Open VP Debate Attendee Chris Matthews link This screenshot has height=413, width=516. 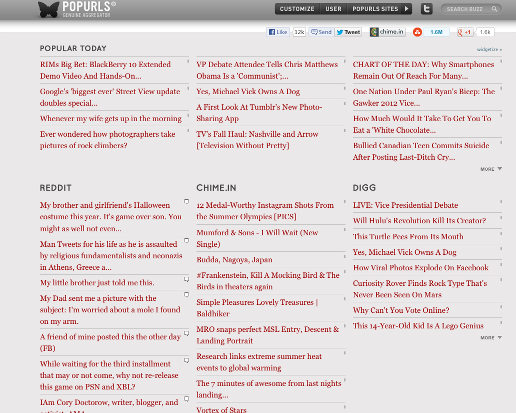pyautogui.click(x=267, y=70)
